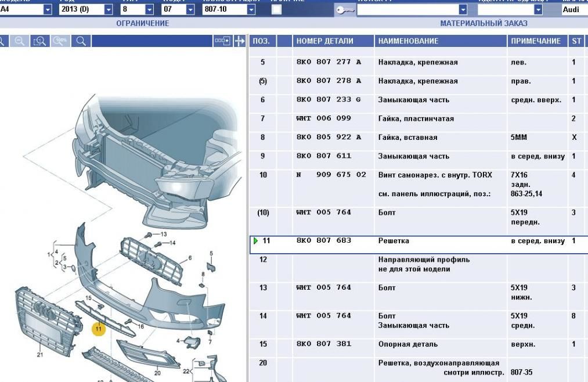Viewport: 588px width, 382px height.
Task: Click callout 22 in the diagram
Action: click(186, 371)
